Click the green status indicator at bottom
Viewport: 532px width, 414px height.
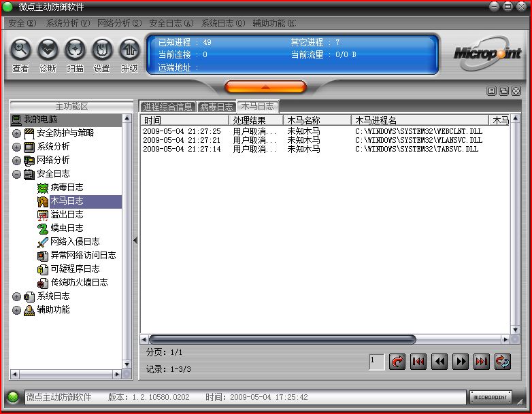pos(13,397)
